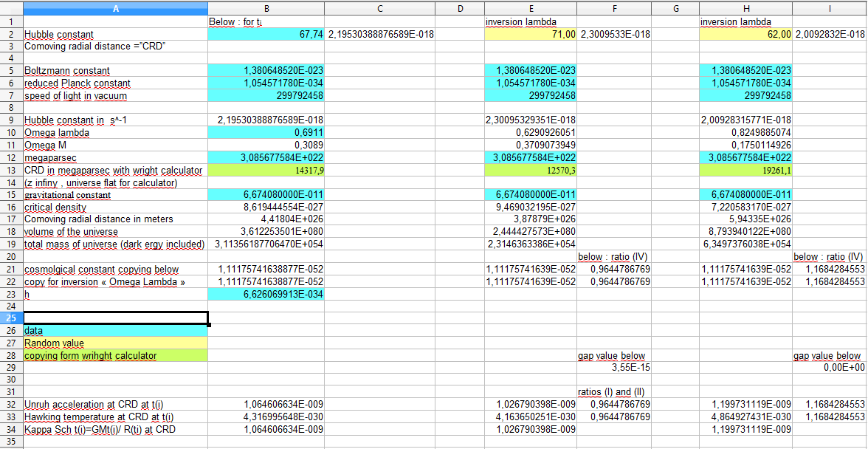Click the Hubble constant value 67,74
This screenshot has height=449, width=868.
click(266, 35)
